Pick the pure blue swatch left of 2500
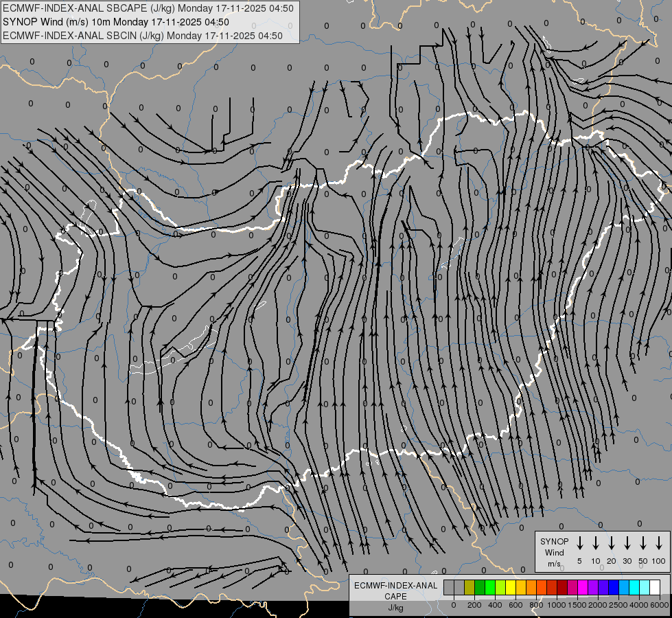The image size is (672, 618). pos(614,587)
